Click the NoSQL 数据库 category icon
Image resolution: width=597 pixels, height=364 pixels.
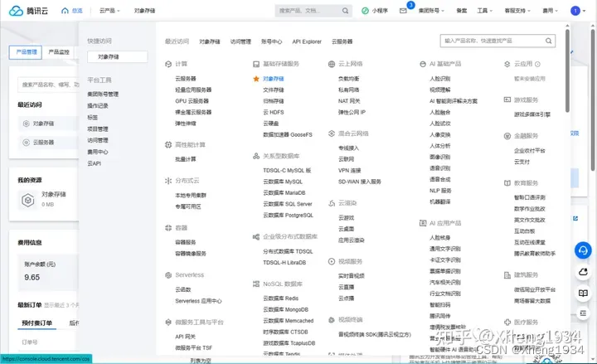[256, 284]
